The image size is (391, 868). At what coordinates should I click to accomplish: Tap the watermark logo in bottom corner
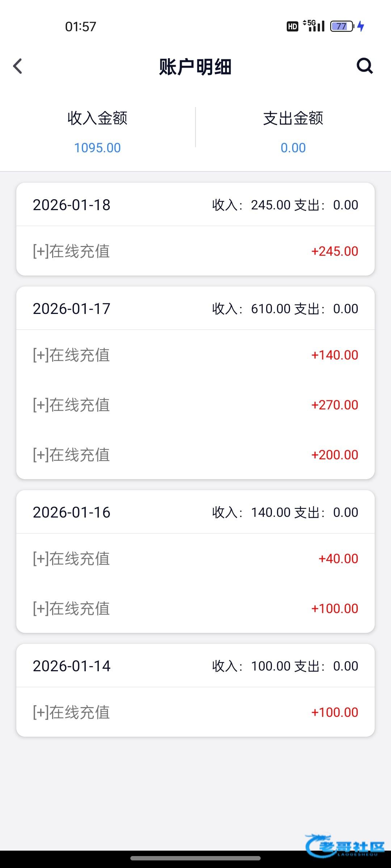coord(345,846)
